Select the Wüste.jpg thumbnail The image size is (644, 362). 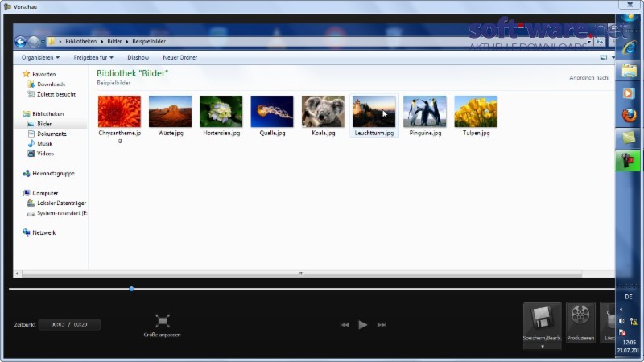click(171, 112)
